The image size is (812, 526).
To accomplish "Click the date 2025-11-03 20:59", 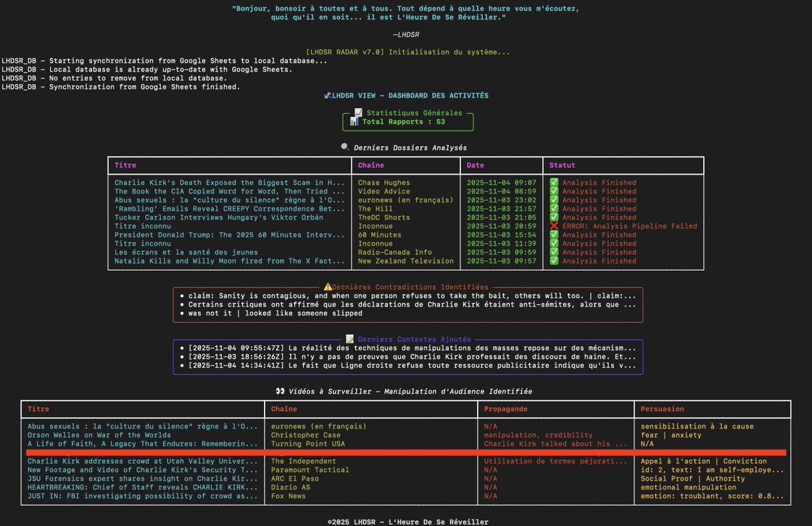I will [501, 226].
